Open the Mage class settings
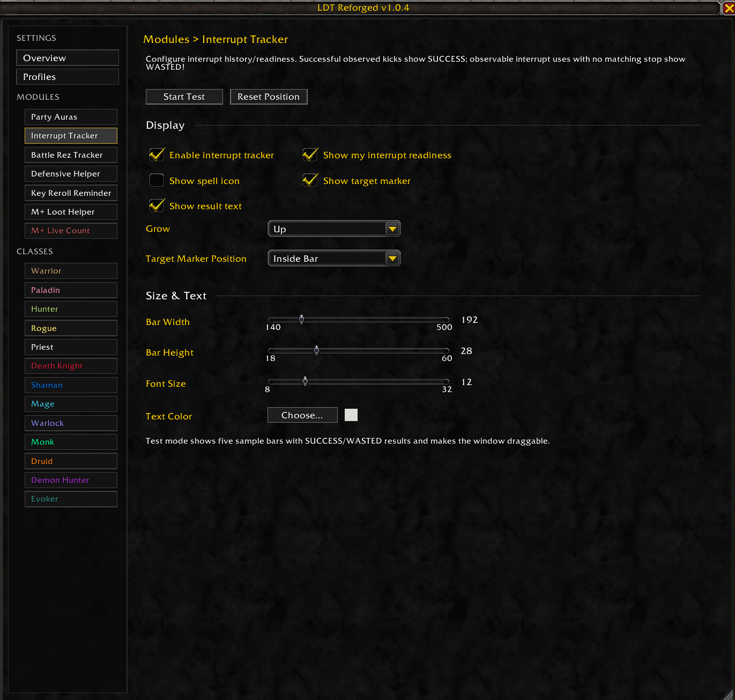The width and height of the screenshot is (735, 700). [71, 404]
